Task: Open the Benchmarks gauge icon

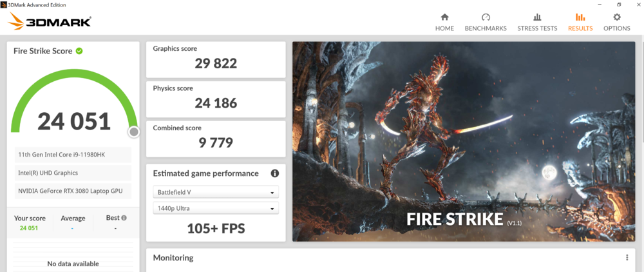Action: click(486, 17)
